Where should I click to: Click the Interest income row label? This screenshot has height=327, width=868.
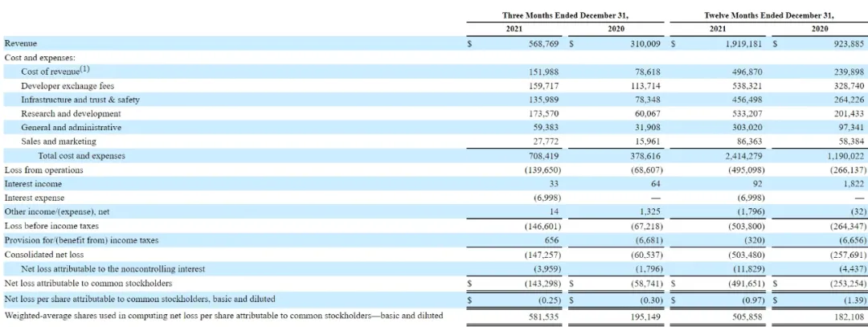(x=33, y=184)
